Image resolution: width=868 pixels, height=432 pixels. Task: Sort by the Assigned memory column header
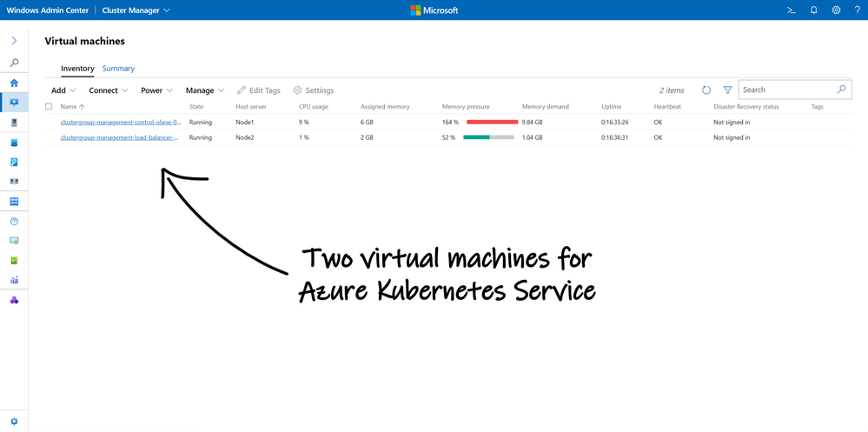(x=385, y=106)
